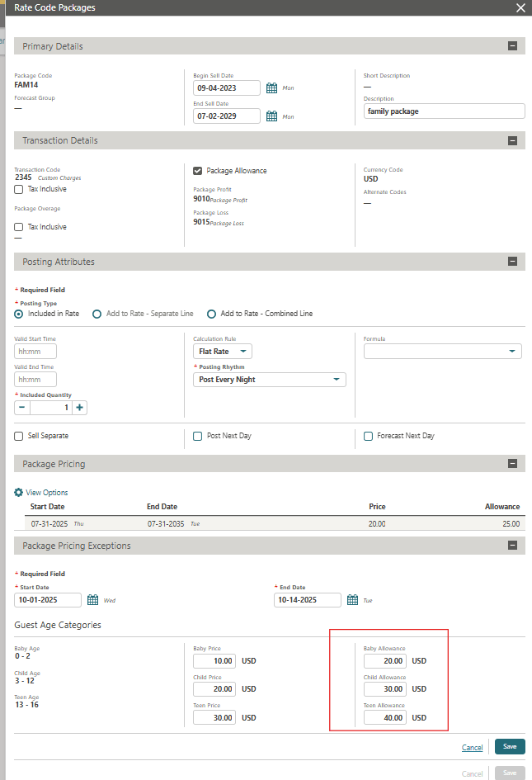The width and height of the screenshot is (532, 780).
Task: Open the calendar for exception End Date
Action: [x=352, y=600]
